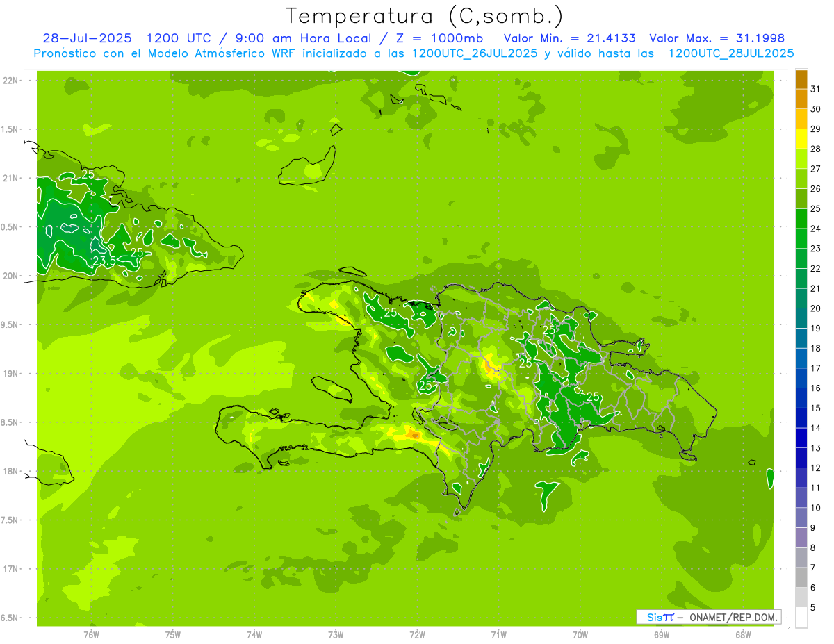Select the 18N latitude axis label
The height and width of the screenshot is (644, 834).
[x=10, y=471]
